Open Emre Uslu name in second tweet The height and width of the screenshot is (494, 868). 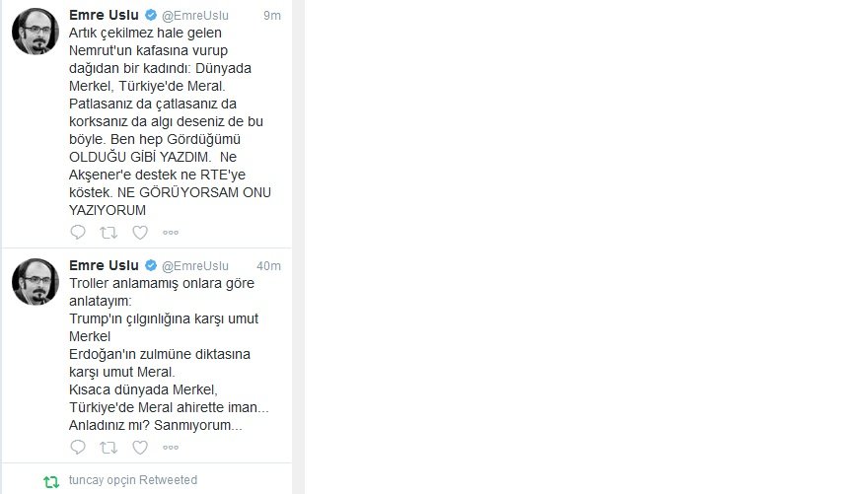104,265
